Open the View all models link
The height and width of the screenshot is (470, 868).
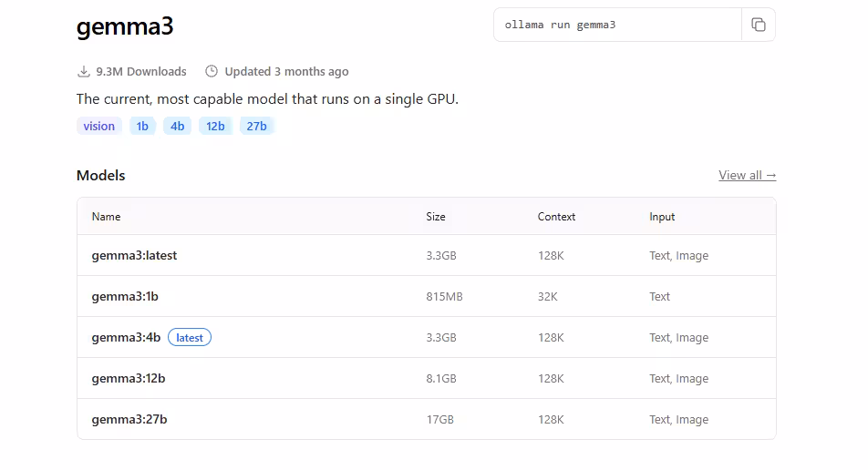click(x=748, y=175)
